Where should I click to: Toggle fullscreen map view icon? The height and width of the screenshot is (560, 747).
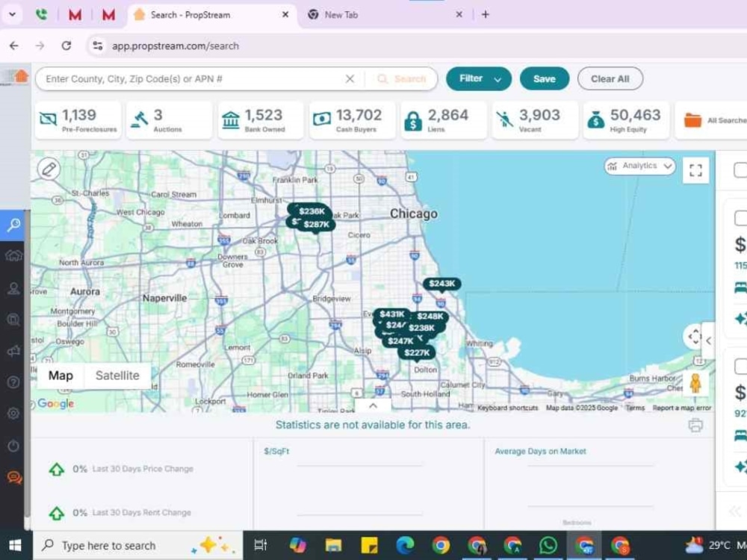pos(695,170)
